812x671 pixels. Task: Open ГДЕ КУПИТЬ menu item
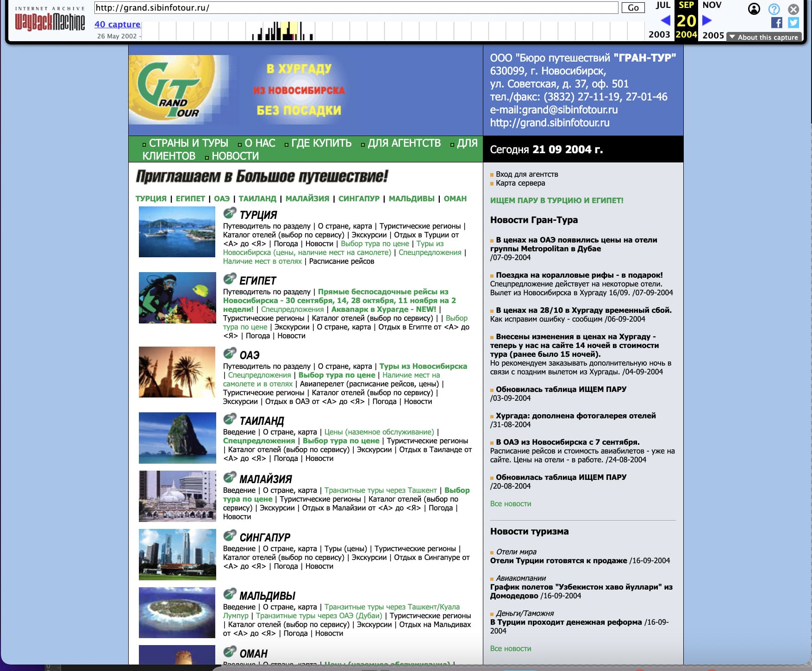pyautogui.click(x=321, y=143)
